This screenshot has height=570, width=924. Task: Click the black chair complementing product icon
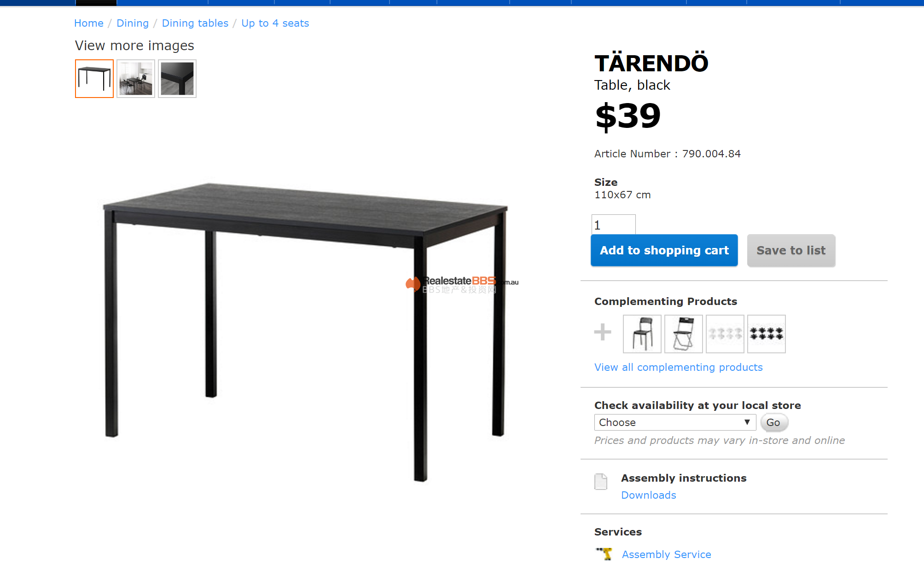point(642,334)
